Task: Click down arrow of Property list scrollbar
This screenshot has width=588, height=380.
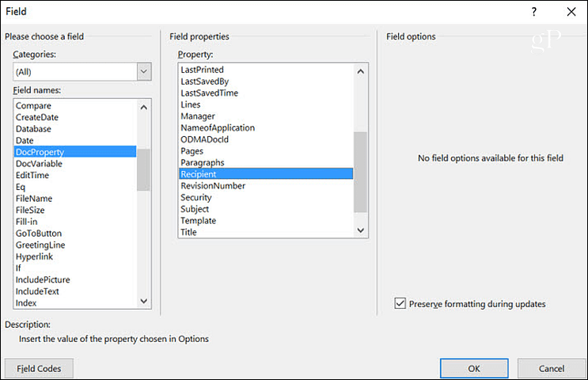Action: click(x=360, y=230)
